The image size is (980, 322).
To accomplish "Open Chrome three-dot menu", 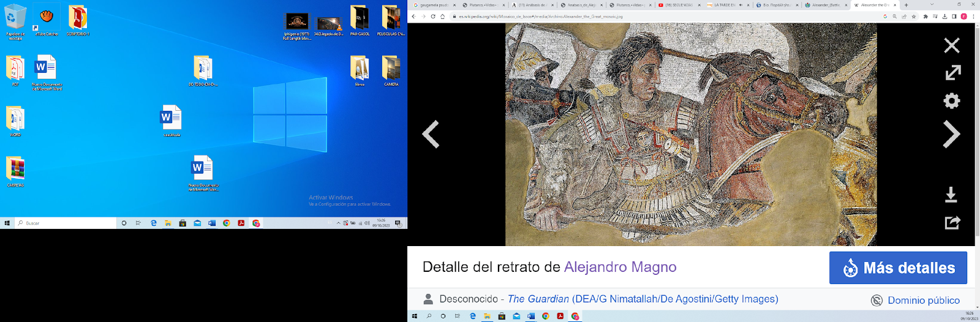I will (x=973, y=17).
